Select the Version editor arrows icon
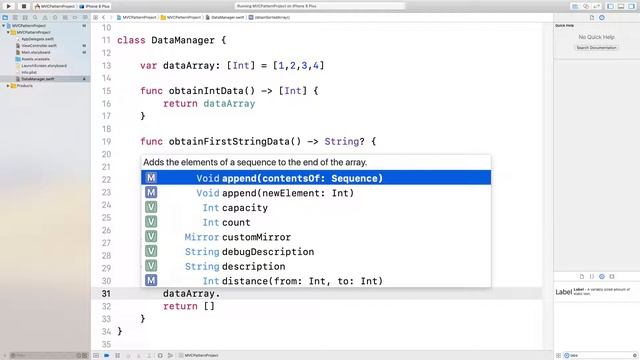Image resolution: width=640 pixels, height=360 pixels. coord(596,7)
